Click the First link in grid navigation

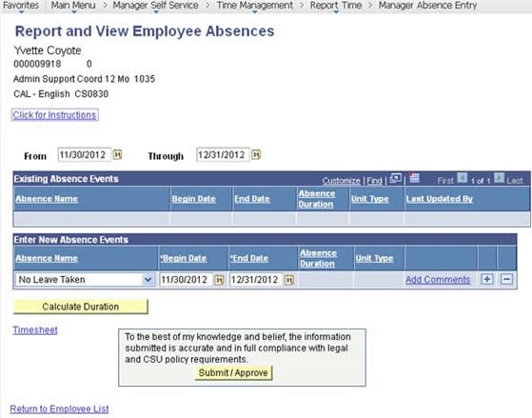[445, 181]
